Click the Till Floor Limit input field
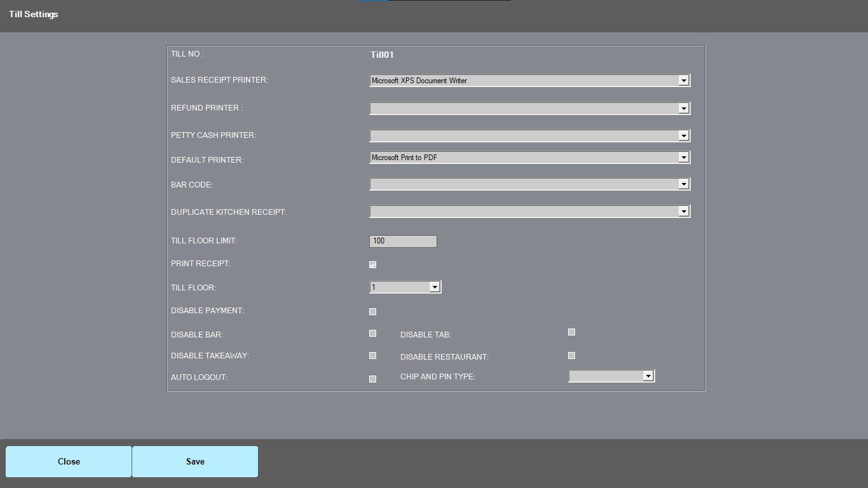The height and width of the screenshot is (488, 868). click(402, 241)
